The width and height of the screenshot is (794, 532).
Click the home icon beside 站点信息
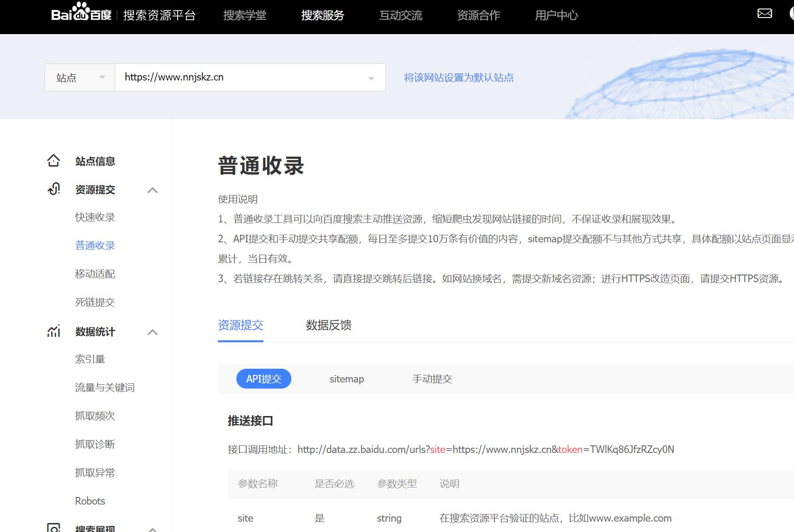pos(54,161)
